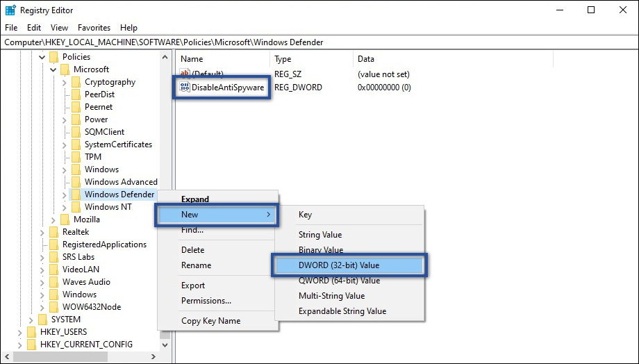Sort values by the Name column header
The width and height of the screenshot is (639, 364).
[222, 59]
